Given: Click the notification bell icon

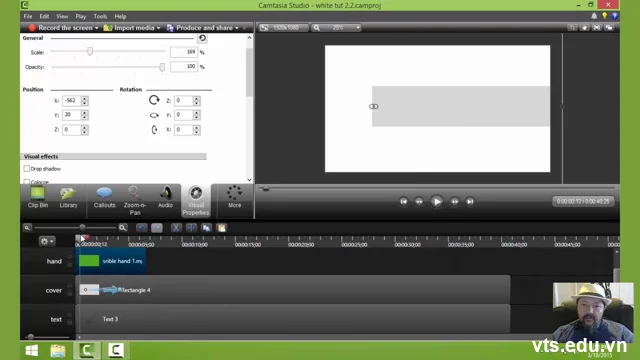Looking at the screenshot, I should [x=594, y=16].
